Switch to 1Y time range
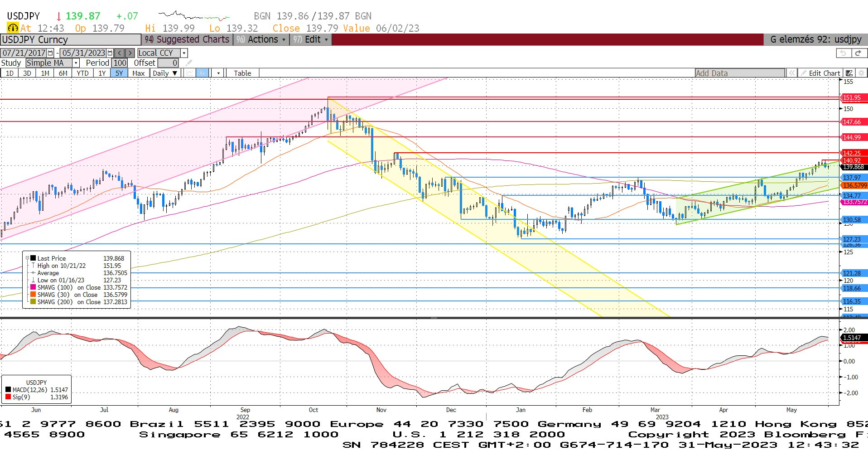 [102, 73]
